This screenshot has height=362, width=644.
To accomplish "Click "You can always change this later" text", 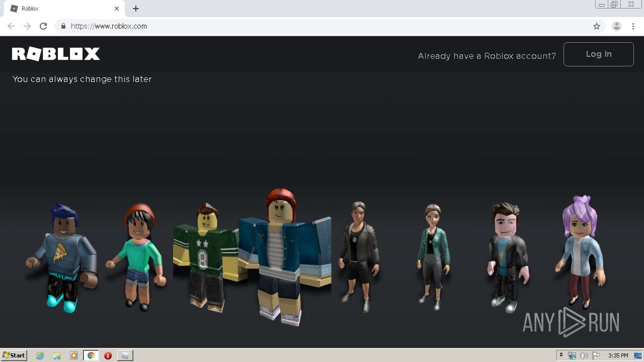I will (82, 79).
